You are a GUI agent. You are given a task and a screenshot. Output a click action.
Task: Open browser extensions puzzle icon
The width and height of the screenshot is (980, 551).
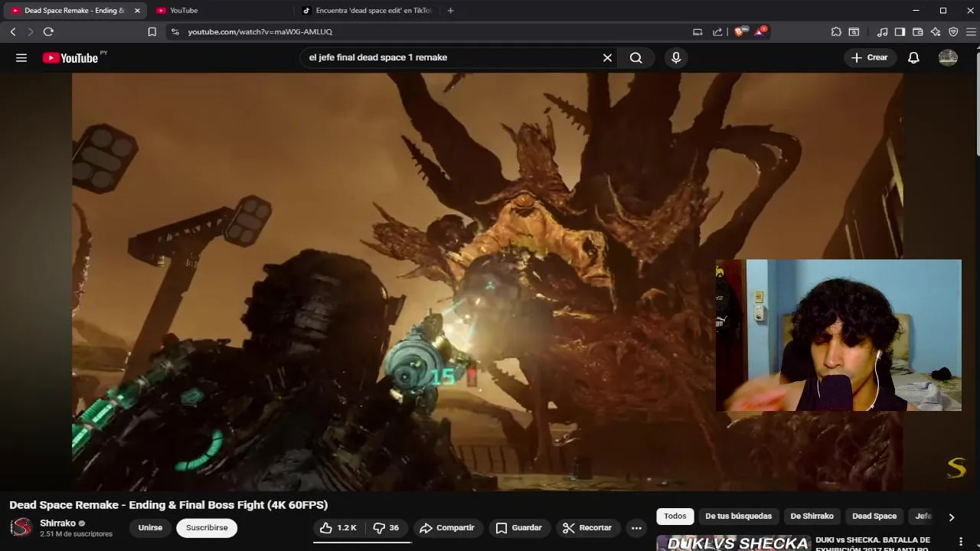tap(836, 31)
